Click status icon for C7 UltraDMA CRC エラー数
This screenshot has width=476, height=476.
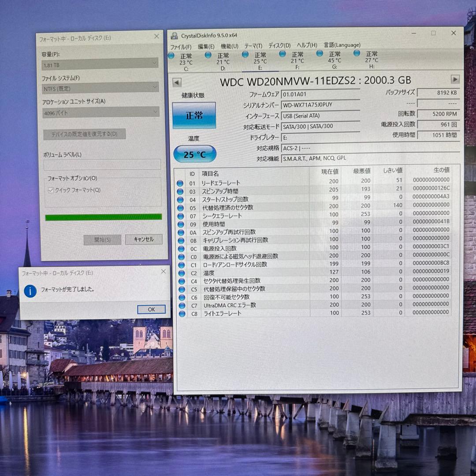tap(182, 306)
